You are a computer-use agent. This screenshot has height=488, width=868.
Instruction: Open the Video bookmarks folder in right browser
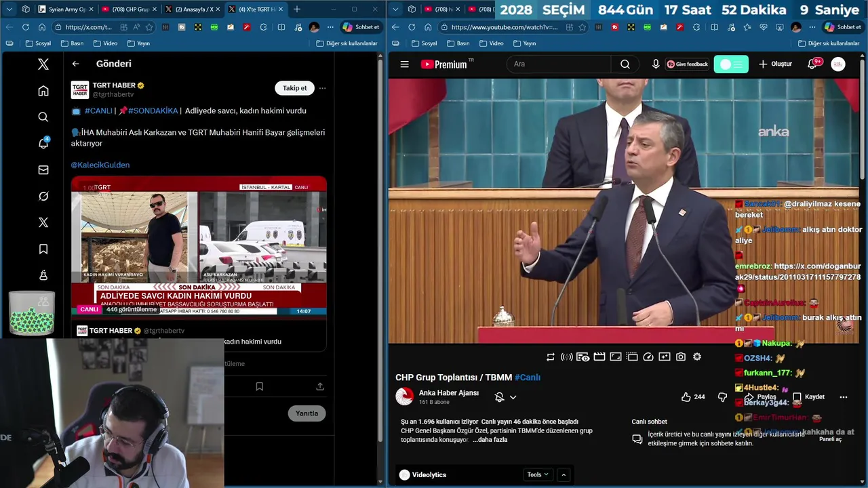click(492, 43)
